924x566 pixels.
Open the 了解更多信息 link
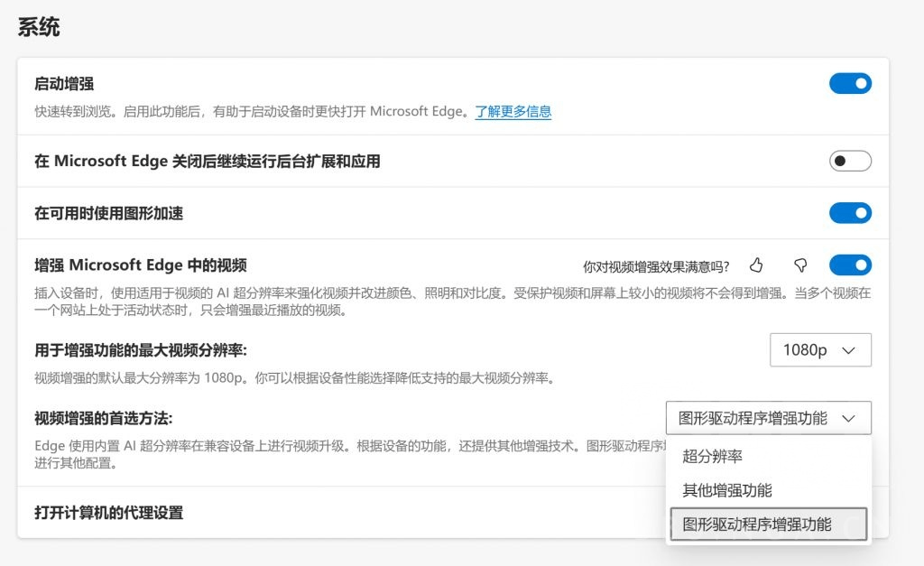pos(513,111)
